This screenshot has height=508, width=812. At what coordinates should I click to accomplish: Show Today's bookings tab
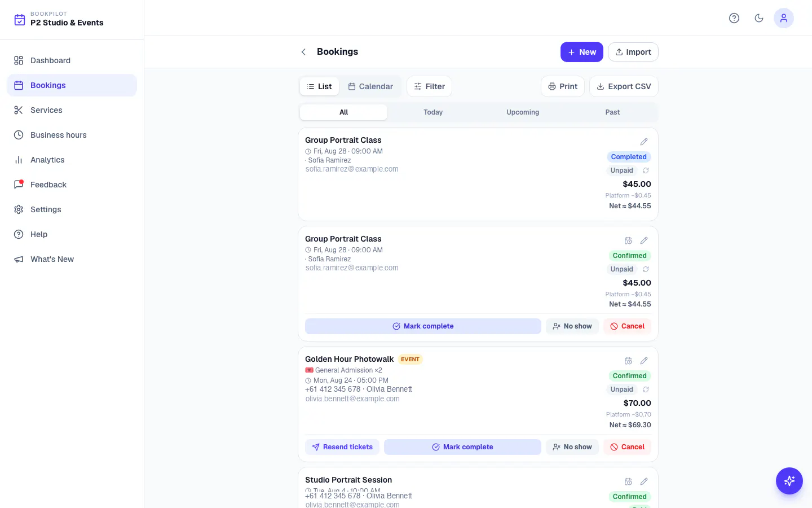(433, 112)
